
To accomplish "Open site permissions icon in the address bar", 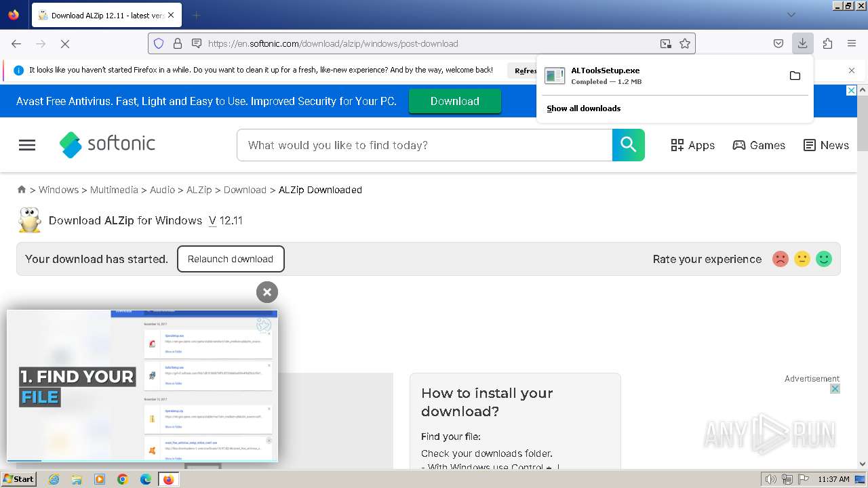I will coord(197,43).
